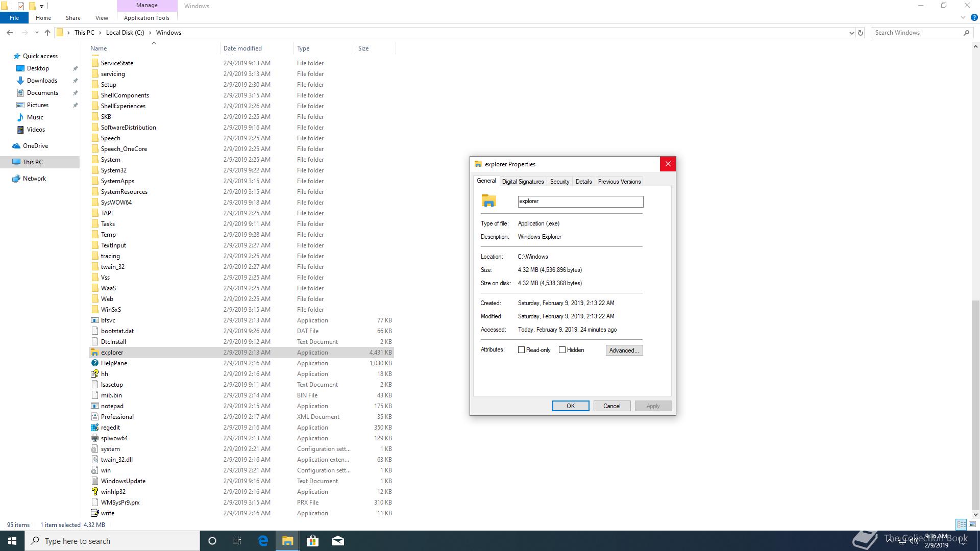Click the regedit application icon
Viewport: 980px width, 551px height.
click(94, 428)
